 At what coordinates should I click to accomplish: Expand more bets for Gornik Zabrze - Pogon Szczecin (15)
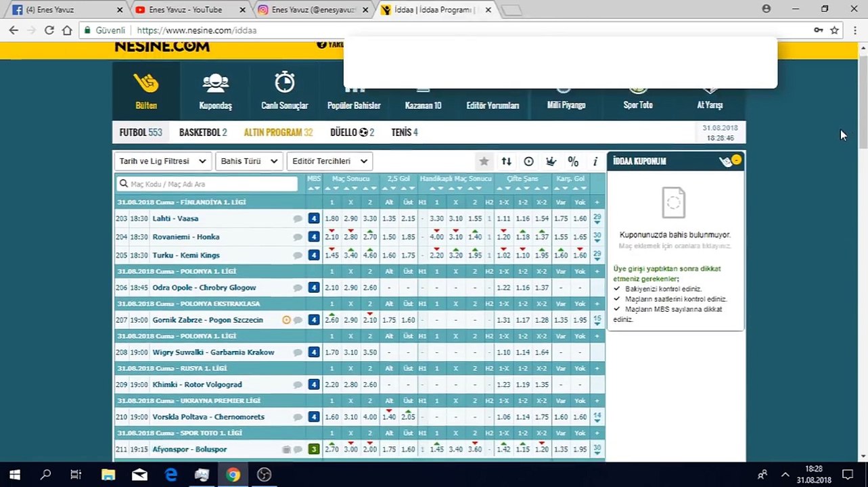pyautogui.click(x=597, y=320)
